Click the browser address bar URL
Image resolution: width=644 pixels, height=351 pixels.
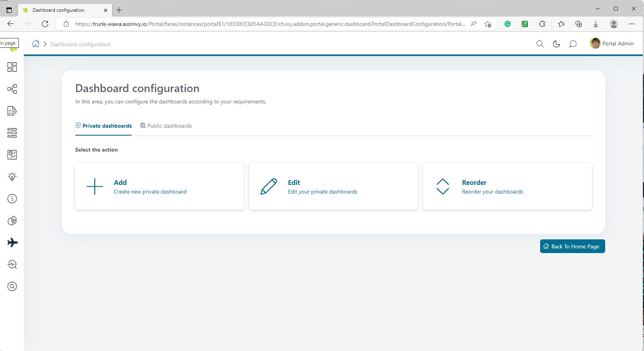(270, 24)
